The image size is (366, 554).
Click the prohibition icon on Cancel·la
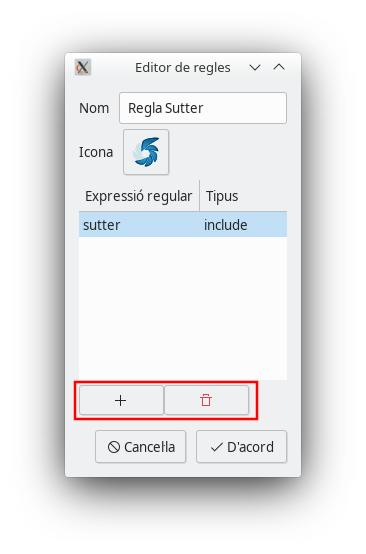click(x=114, y=447)
